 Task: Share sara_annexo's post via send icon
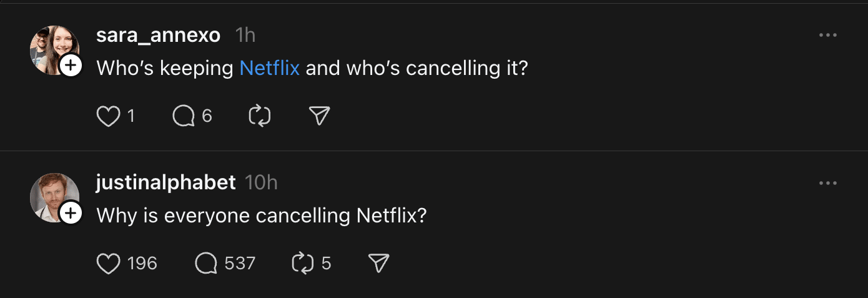click(x=319, y=116)
